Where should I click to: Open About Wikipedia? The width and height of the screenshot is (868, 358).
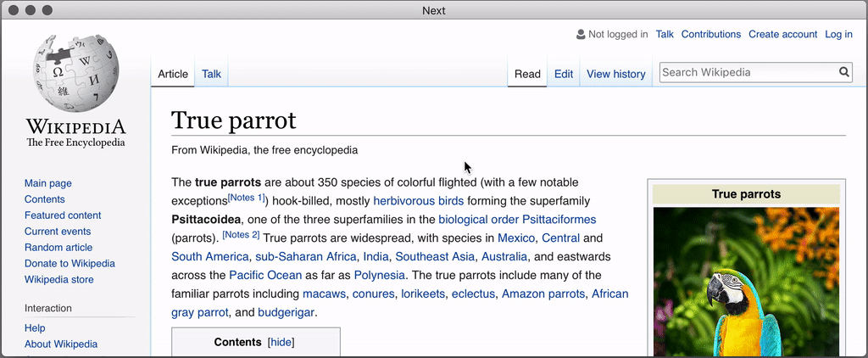61,344
